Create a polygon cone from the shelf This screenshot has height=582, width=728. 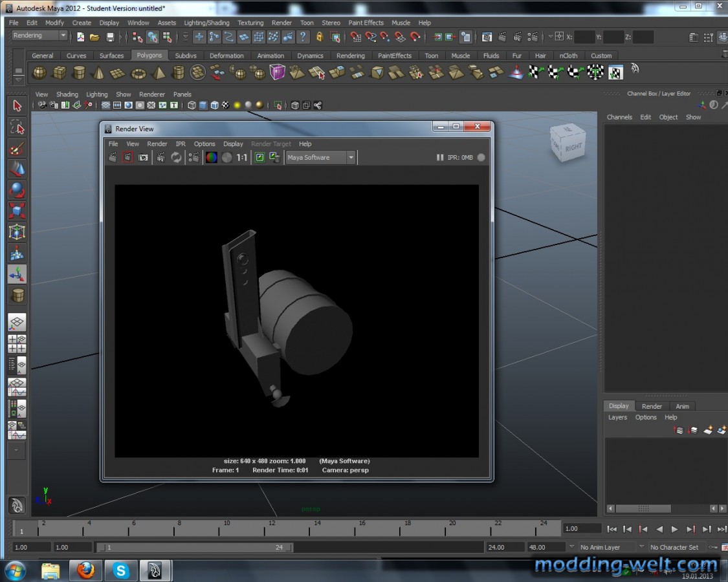click(x=98, y=73)
